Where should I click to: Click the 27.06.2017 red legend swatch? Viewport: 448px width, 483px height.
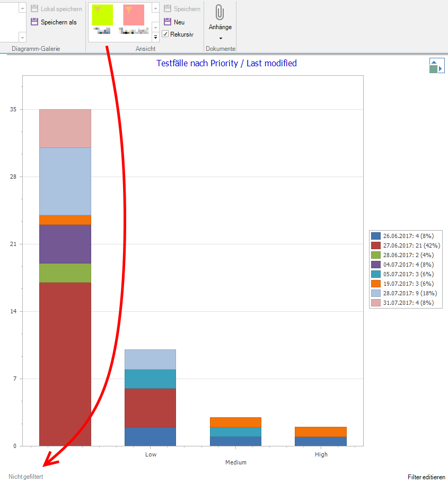tap(376, 245)
